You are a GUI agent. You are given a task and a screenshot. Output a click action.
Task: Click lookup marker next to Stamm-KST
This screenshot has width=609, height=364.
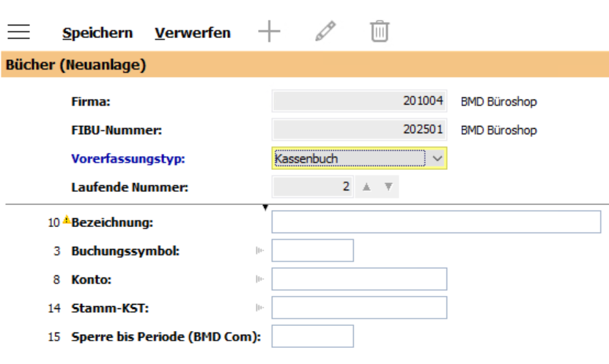pyautogui.click(x=259, y=308)
